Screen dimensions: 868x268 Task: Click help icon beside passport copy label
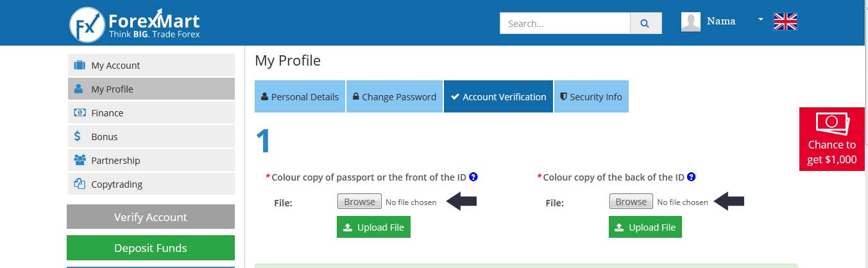[473, 177]
